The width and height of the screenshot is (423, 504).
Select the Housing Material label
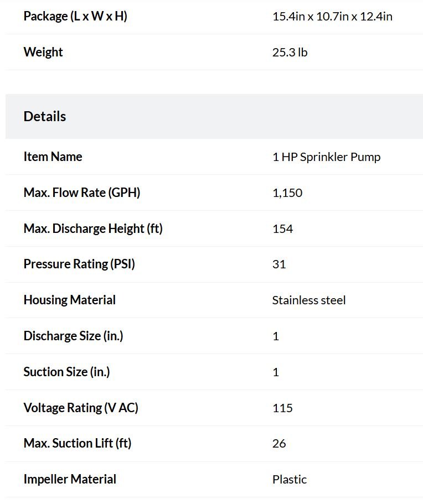pyautogui.click(x=69, y=300)
